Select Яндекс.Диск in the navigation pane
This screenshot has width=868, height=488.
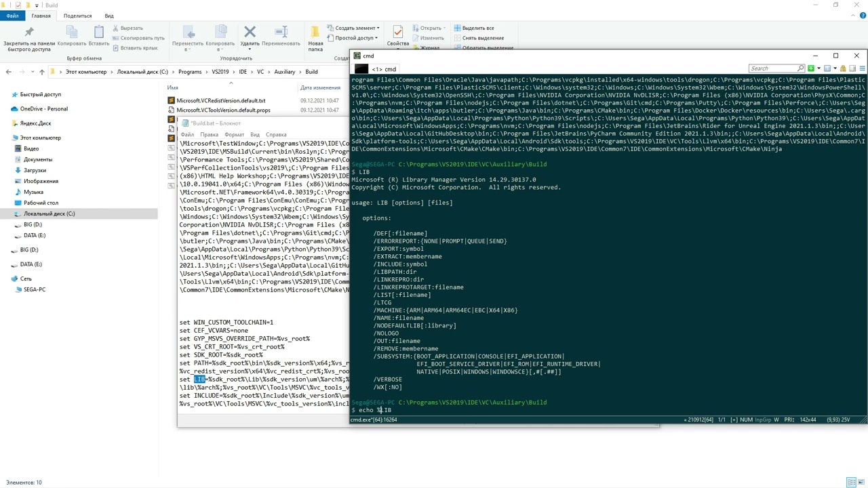coord(35,123)
